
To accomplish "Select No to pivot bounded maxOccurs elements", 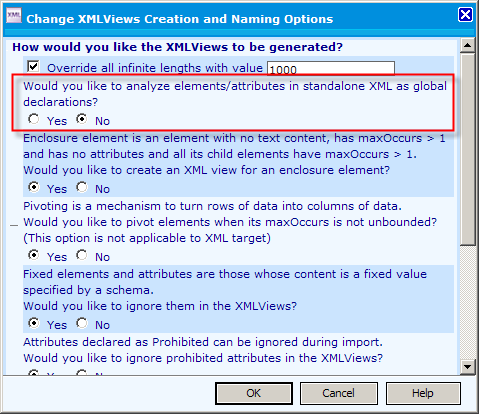I will pyautogui.click(x=81, y=255).
